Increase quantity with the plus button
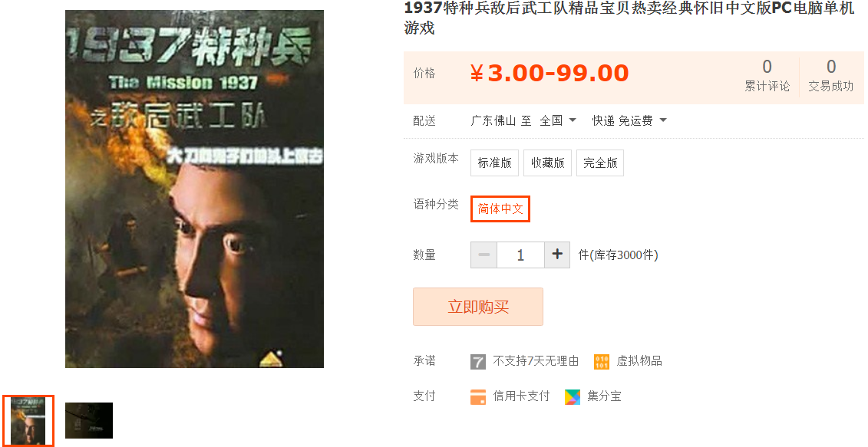The height and width of the screenshot is (447, 868). 557,255
